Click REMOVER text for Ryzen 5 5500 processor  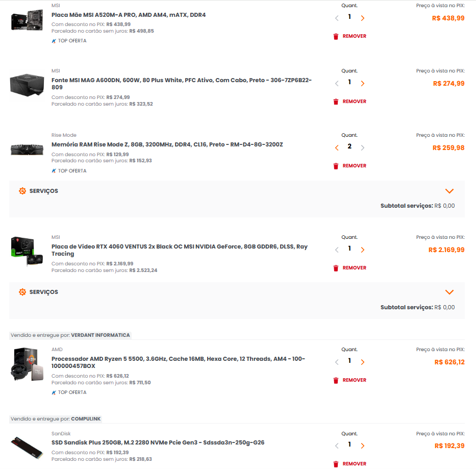(354, 380)
